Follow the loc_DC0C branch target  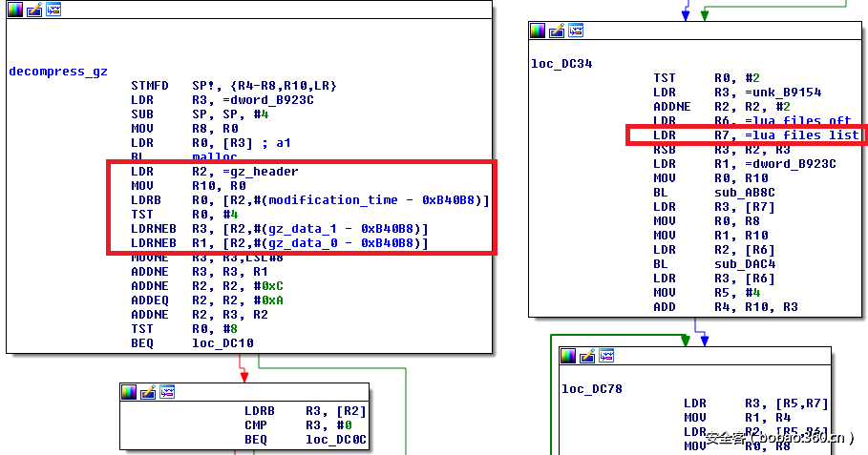pyautogui.click(x=336, y=440)
